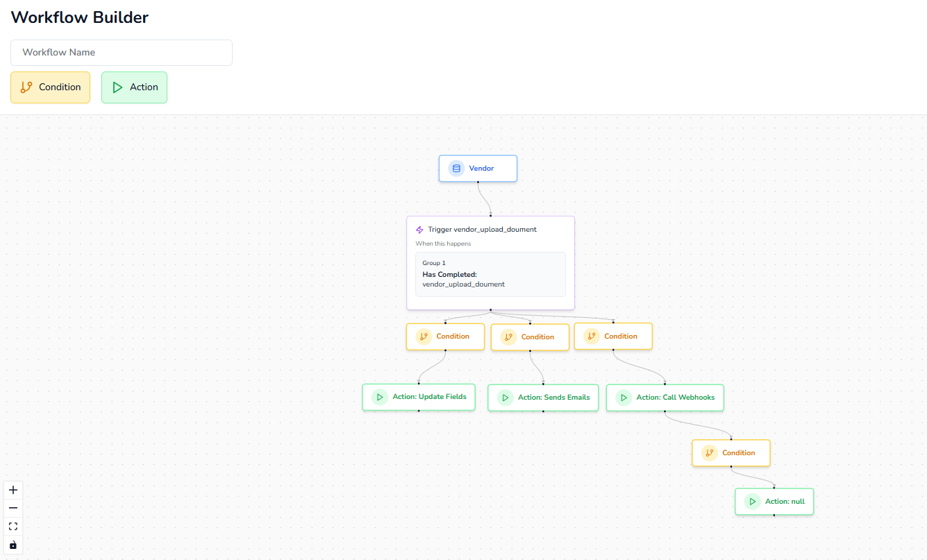Screen dimensions: 927x560
Task: Click the play icon on the Action: null node
Action: [x=752, y=501]
